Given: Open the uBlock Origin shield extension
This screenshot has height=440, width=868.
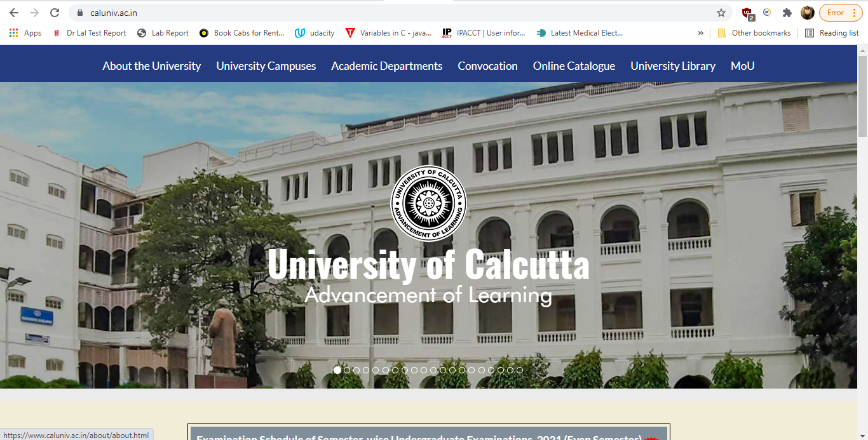Looking at the screenshot, I should 748,13.
